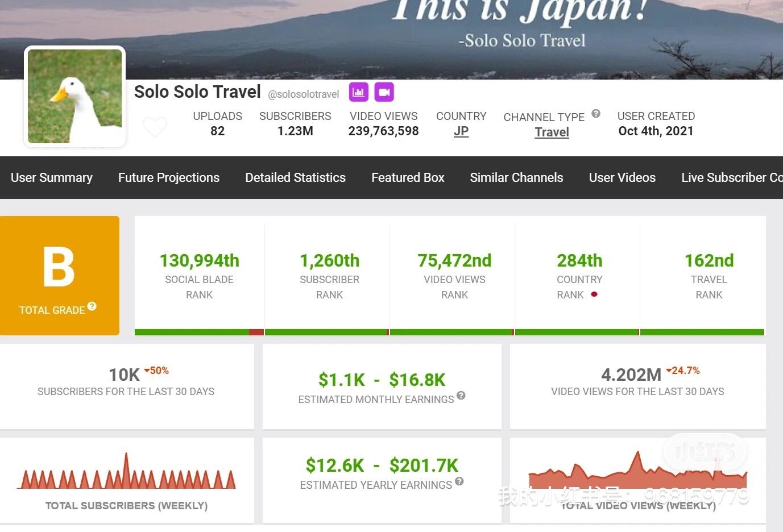The image size is (783, 532).
Task: Click the yearly earnings help question icon
Action: [x=459, y=481]
